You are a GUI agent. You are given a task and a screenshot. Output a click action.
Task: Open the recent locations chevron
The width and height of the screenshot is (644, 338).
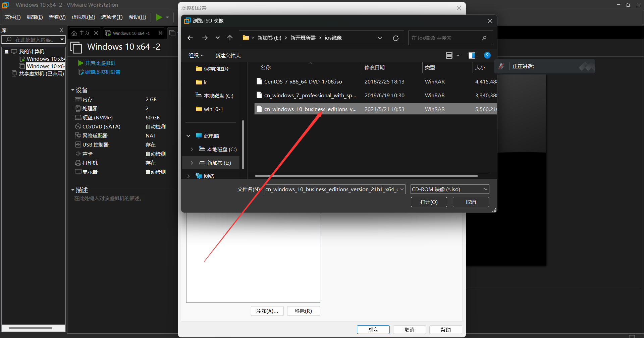coord(218,38)
